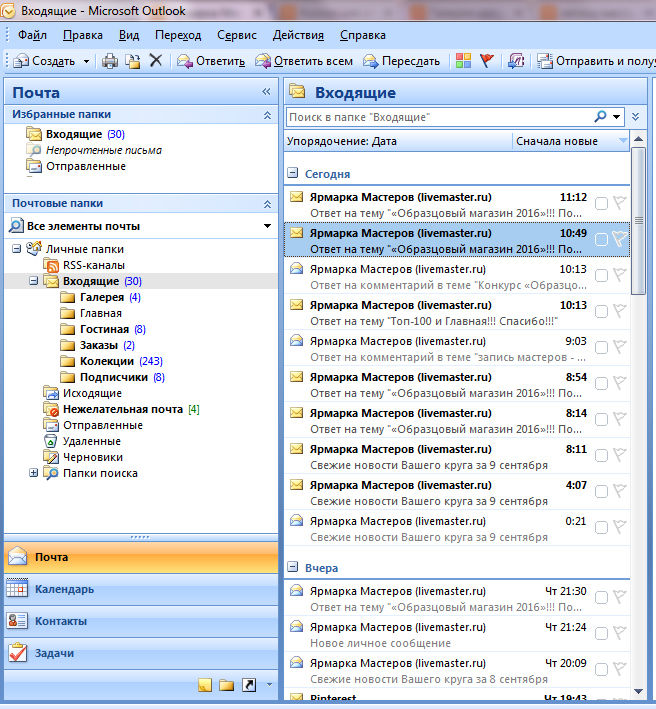Open the search options dropdown arrow
Screen dimensions: 656x709
(616, 117)
